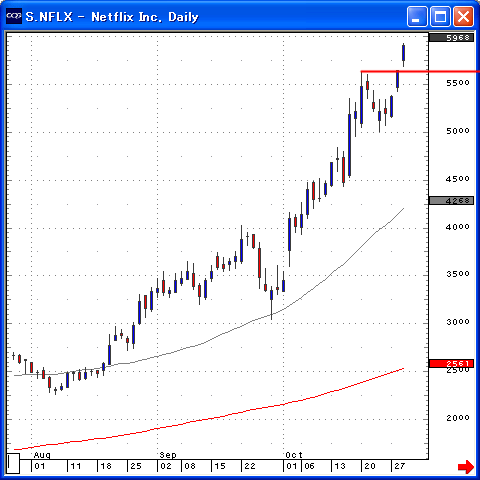Click the 13 date label in October
Image resolution: width=480 pixels, height=480 pixels.
[x=340, y=466]
